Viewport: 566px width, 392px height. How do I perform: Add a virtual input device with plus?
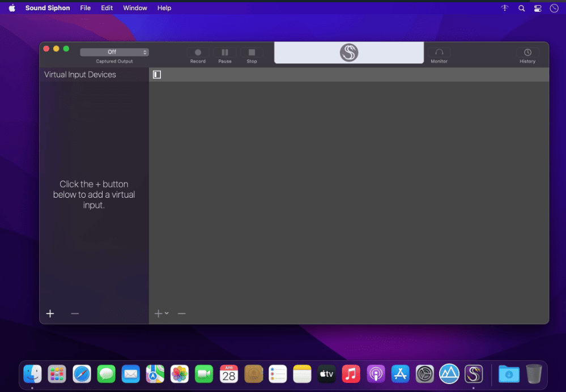[50, 313]
